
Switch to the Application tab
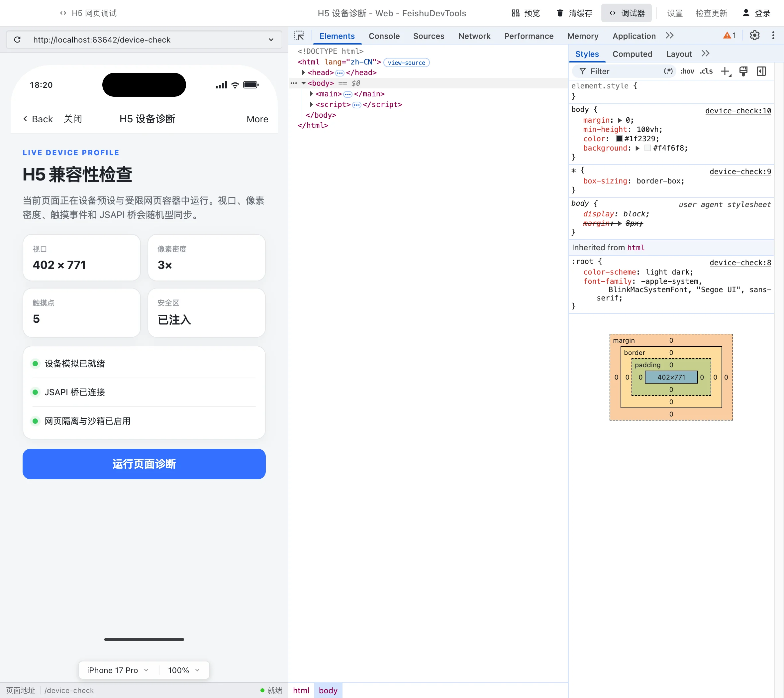coord(634,36)
